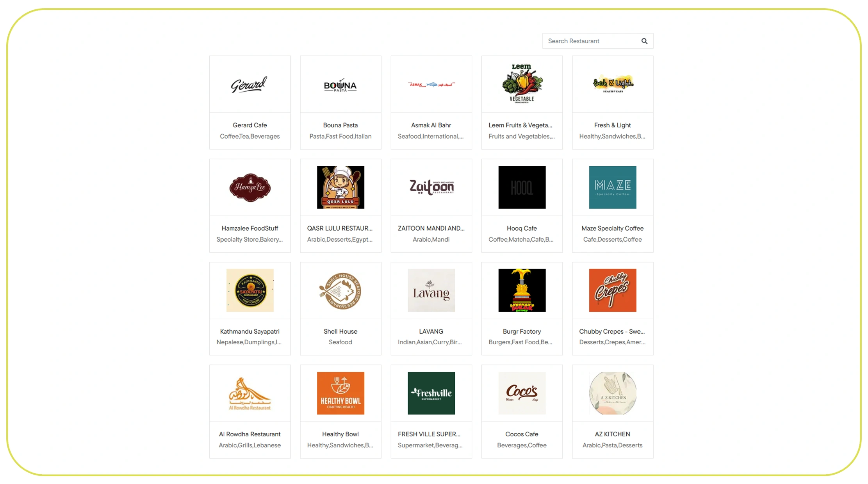Click the Shell House seafood emblem

click(340, 290)
